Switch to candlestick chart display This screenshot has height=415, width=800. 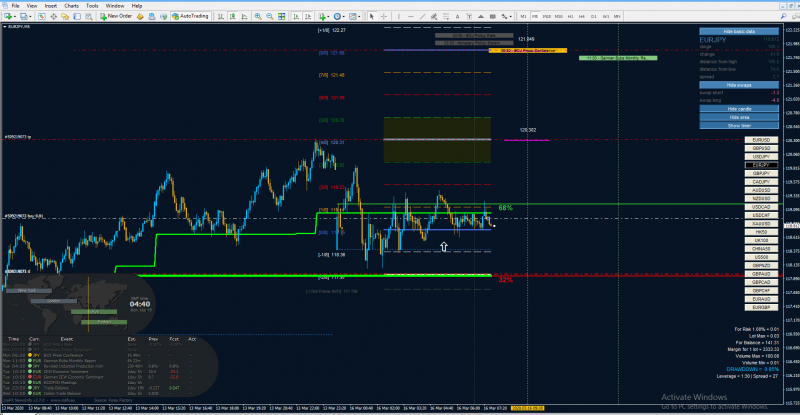[x=233, y=16]
